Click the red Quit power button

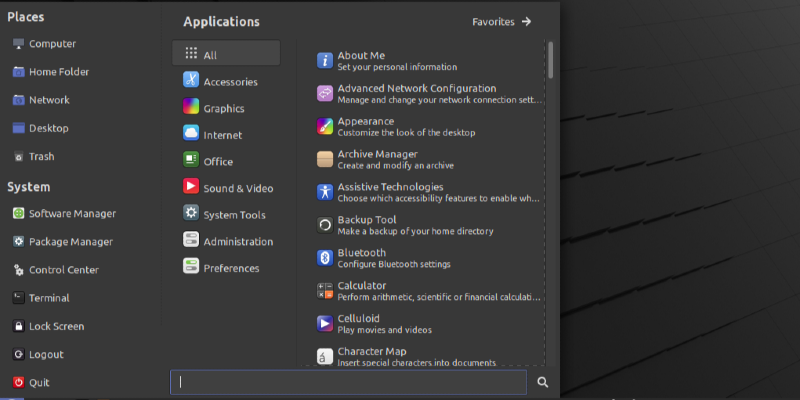19,382
